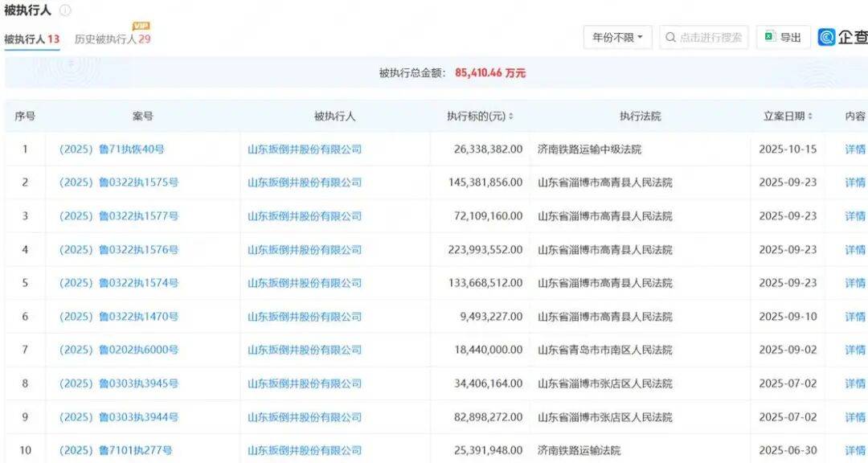The image size is (868, 463).
Task: Select amount 223,993,552.00
Action: coord(485,250)
